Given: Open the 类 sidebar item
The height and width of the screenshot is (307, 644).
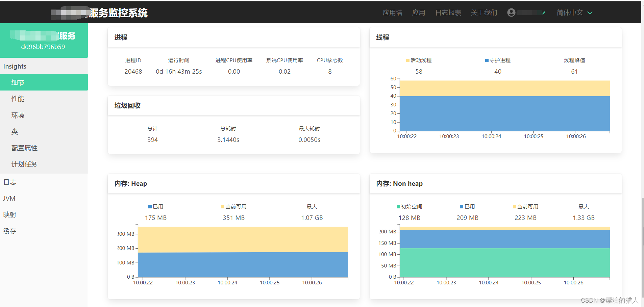Looking at the screenshot, I should (x=44, y=131).
